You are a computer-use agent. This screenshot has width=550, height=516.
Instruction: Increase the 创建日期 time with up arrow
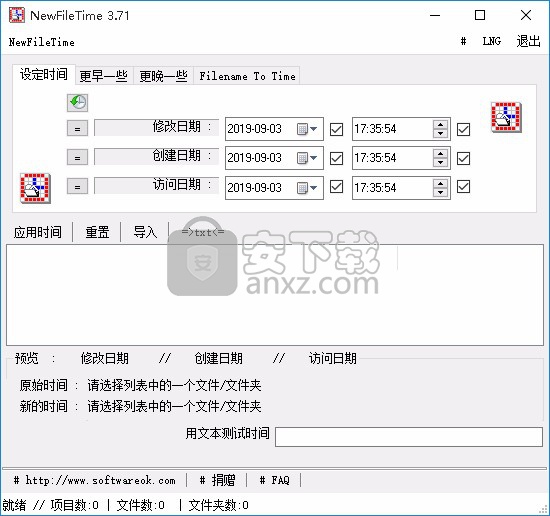(x=440, y=154)
